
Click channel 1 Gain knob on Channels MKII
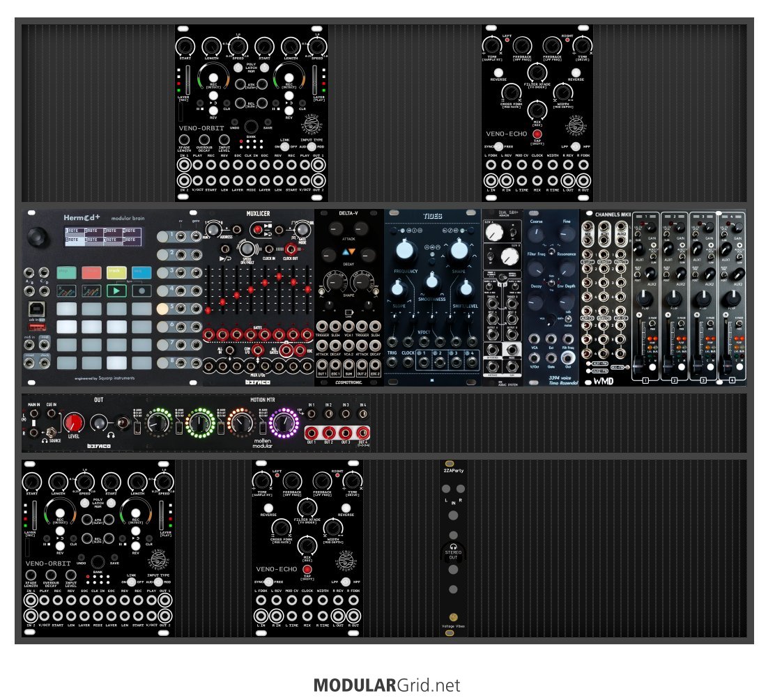point(651,228)
